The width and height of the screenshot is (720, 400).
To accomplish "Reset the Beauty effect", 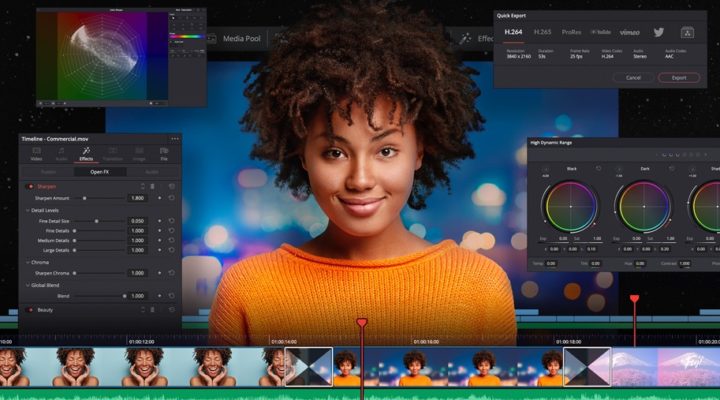I will (171, 310).
